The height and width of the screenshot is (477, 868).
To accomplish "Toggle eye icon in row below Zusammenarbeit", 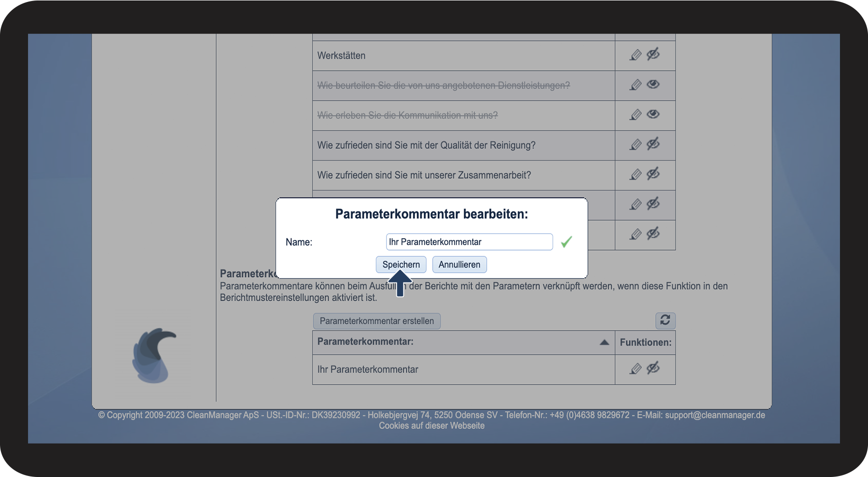I will pos(653,203).
